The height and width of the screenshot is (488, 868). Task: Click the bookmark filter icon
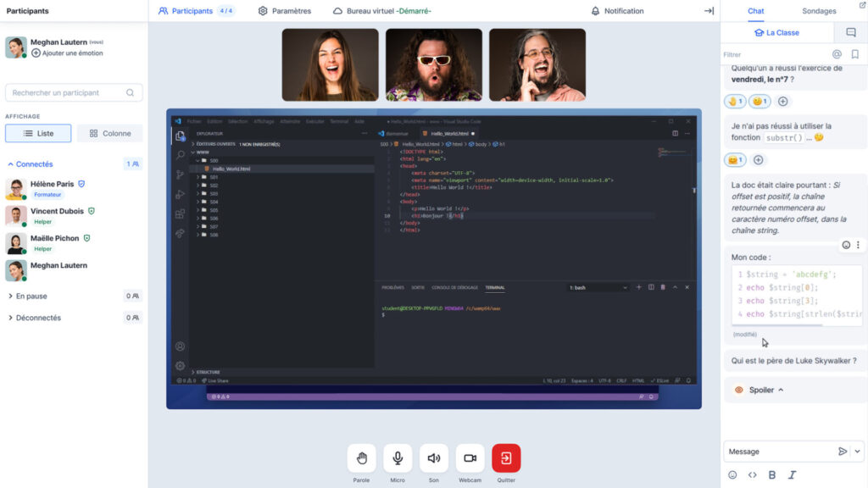[854, 54]
